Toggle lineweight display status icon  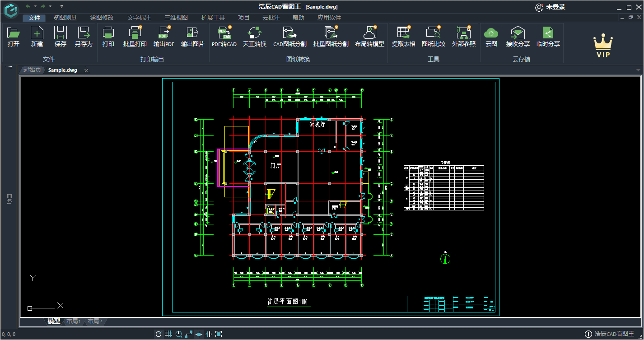209,334
